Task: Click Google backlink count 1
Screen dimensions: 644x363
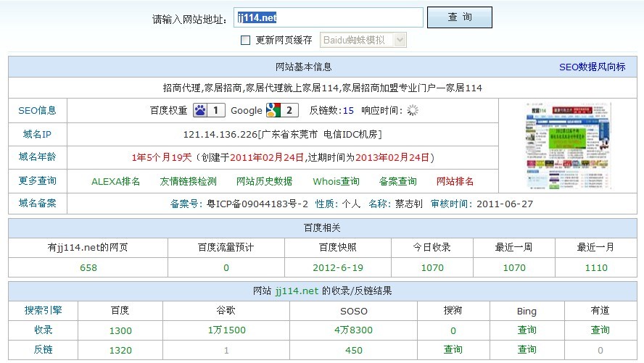Action: coord(226,350)
